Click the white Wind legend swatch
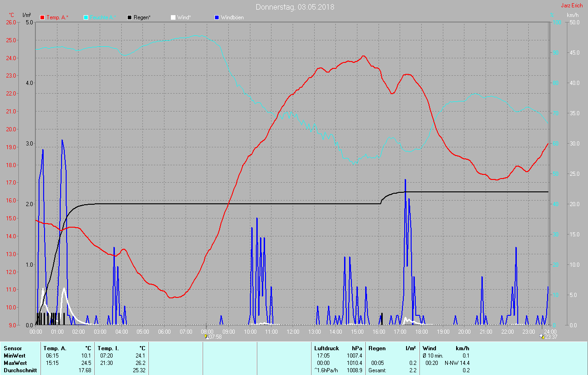This screenshot has width=588, height=375. pos(173,17)
